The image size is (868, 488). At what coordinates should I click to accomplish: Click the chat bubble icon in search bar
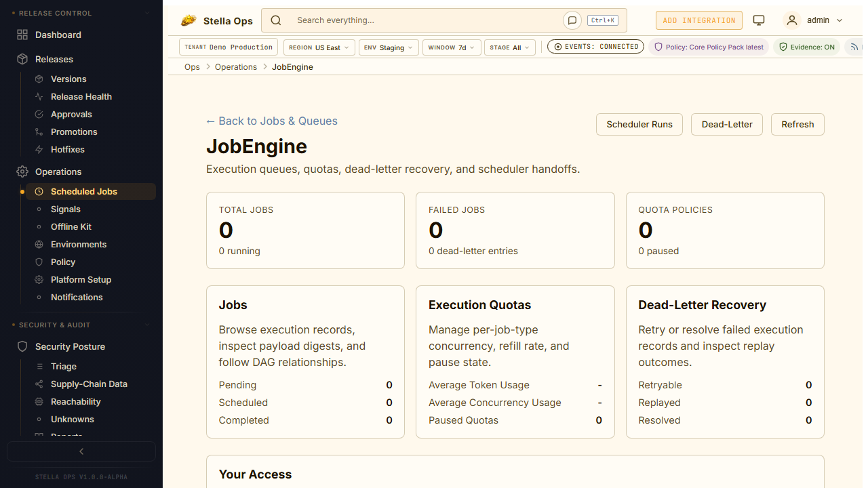[x=572, y=20]
